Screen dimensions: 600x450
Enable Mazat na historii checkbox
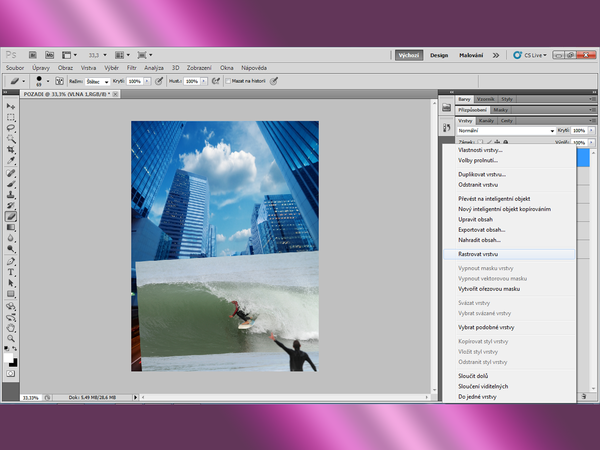click(228, 80)
